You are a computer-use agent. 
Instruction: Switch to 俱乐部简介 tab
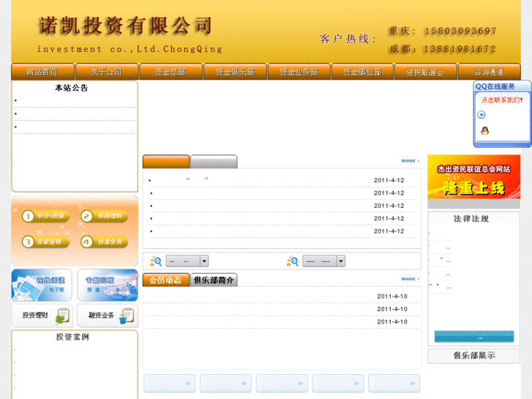214,280
